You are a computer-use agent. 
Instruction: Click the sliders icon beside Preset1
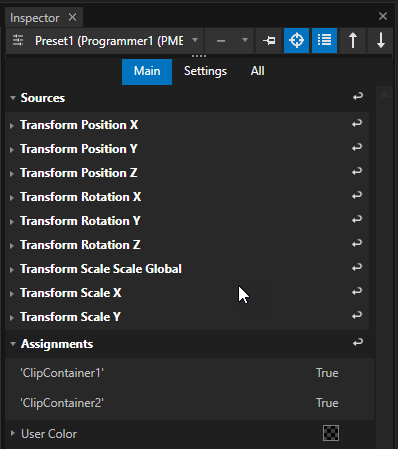tap(18, 41)
